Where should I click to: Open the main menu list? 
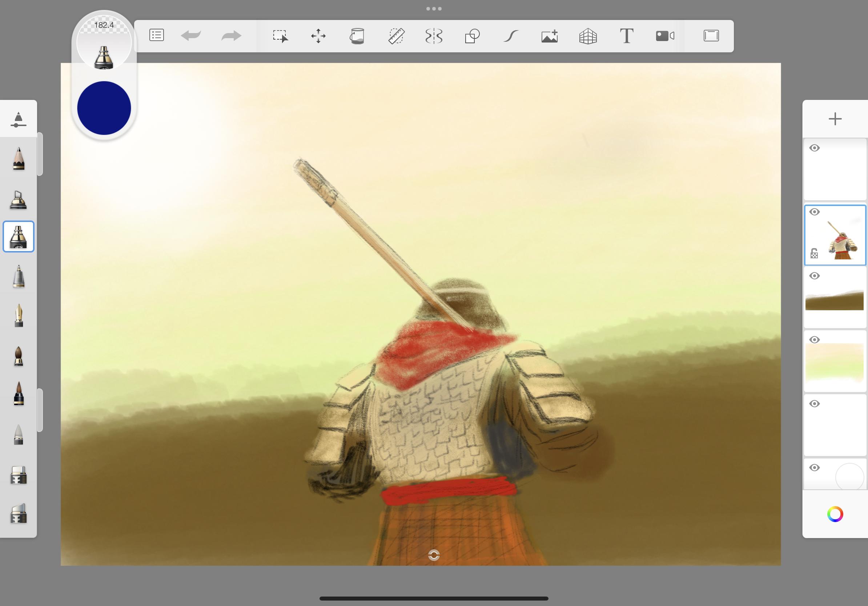click(x=157, y=36)
